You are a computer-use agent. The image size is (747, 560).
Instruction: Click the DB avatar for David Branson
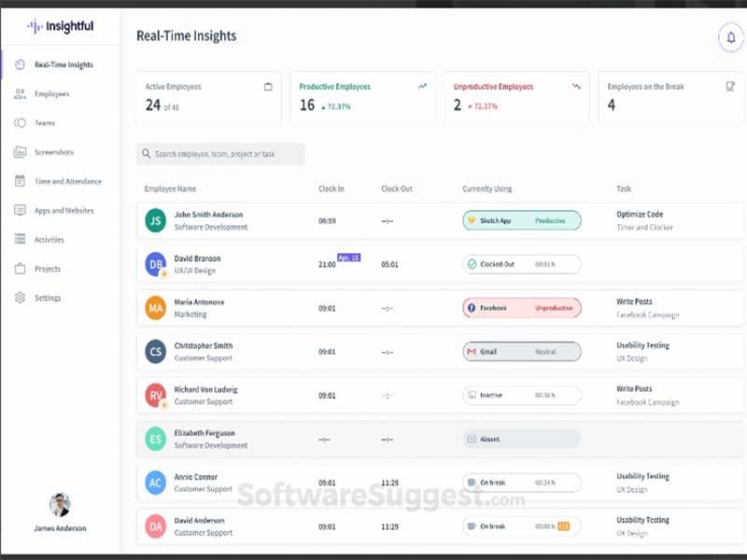155,264
